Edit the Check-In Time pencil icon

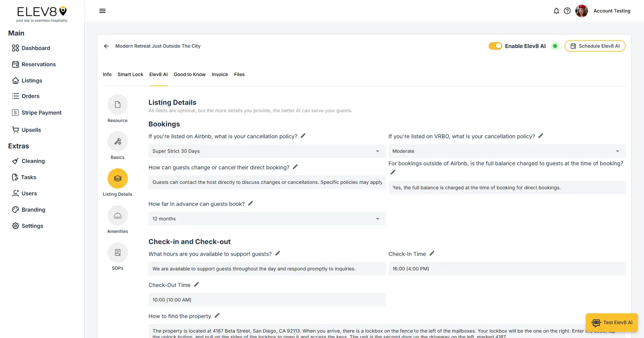point(432,254)
